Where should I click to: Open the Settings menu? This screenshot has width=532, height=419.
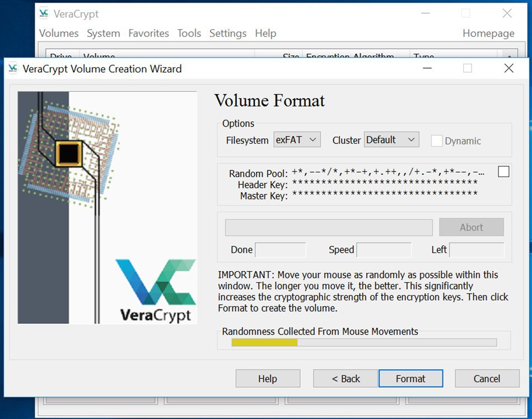coord(228,34)
